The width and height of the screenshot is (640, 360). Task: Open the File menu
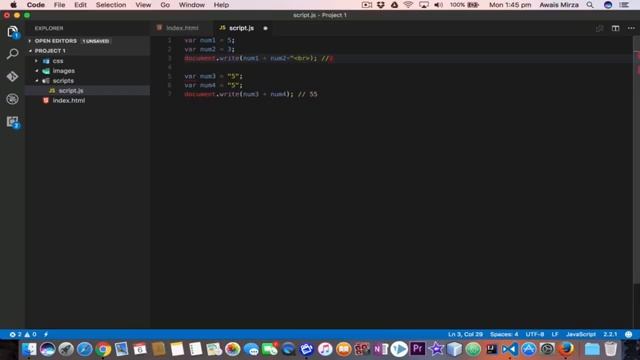pos(60,5)
